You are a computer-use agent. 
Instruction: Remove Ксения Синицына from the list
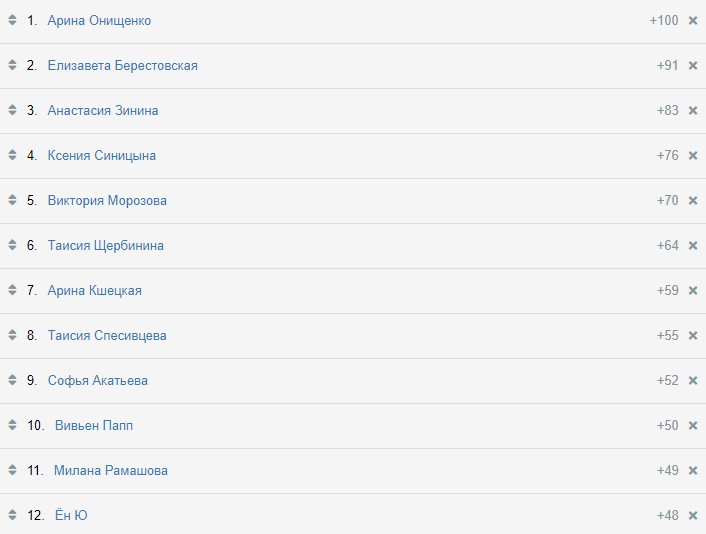[x=693, y=156]
